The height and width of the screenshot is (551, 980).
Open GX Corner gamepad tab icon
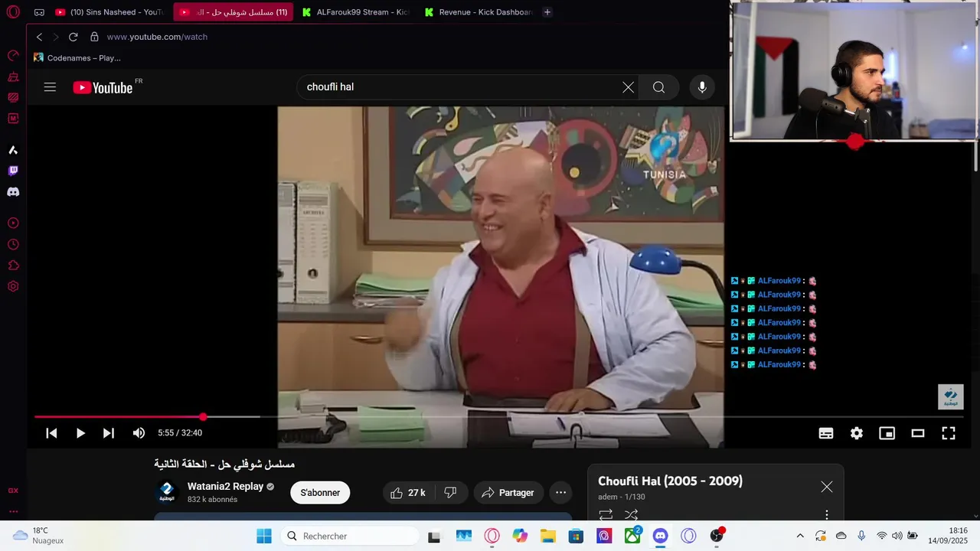click(x=39, y=12)
